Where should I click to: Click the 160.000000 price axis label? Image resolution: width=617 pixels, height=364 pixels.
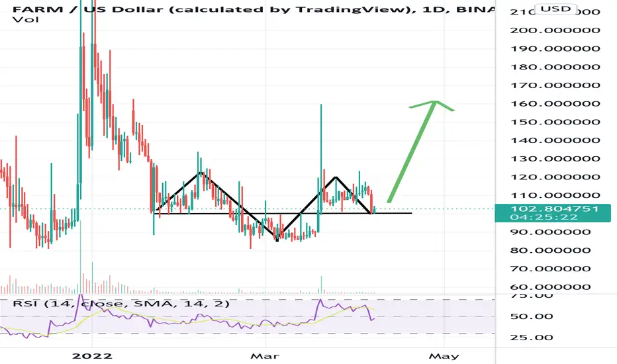pyautogui.click(x=555, y=104)
